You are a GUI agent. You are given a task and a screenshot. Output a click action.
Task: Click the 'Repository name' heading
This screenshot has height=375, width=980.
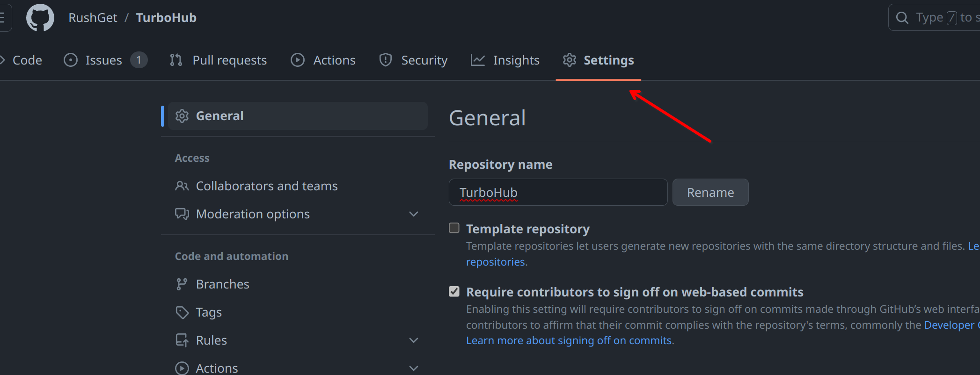coord(501,165)
